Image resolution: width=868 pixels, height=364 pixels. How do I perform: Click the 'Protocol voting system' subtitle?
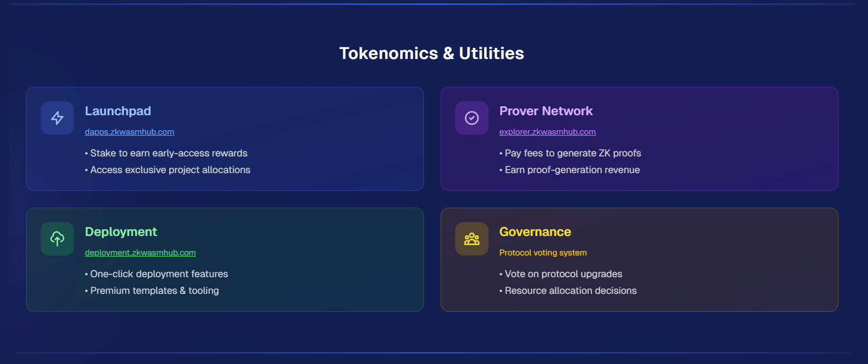tap(543, 253)
